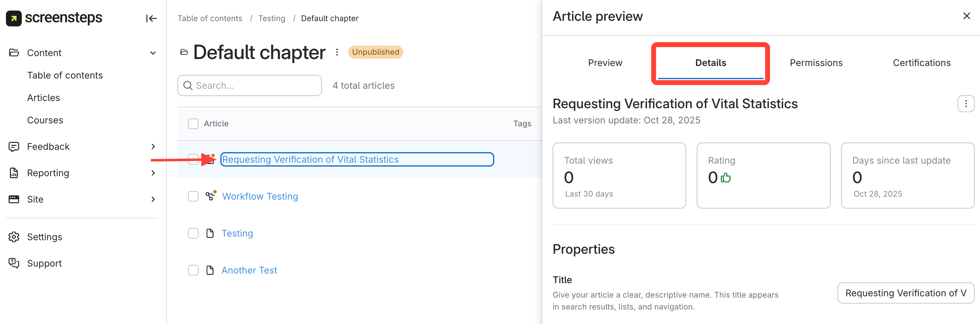This screenshot has width=980, height=324.
Task: Collapse the Content section chevron
Action: click(x=153, y=53)
